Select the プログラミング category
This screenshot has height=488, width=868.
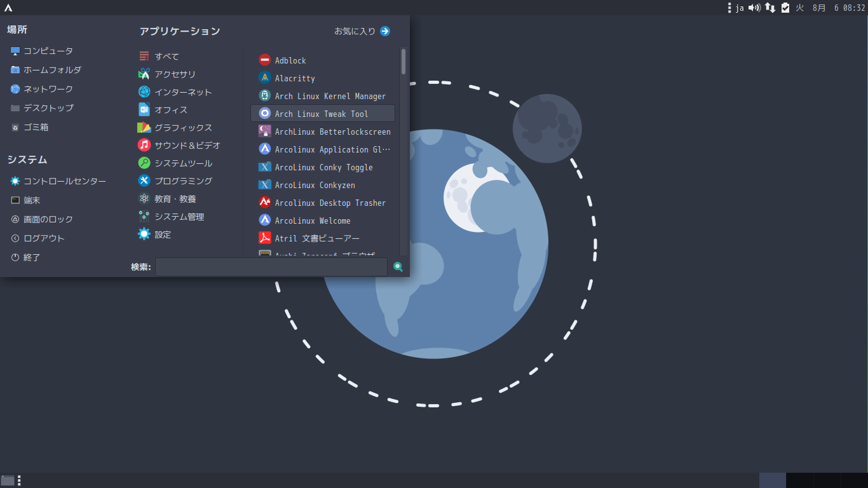175,181
